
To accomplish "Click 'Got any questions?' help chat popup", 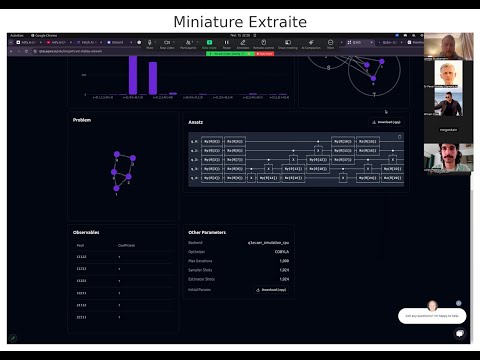I will [432, 316].
